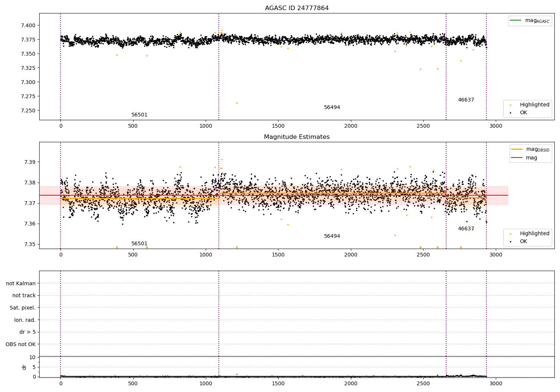Click the 2000 x-axis tick of middle plot

coord(351,255)
